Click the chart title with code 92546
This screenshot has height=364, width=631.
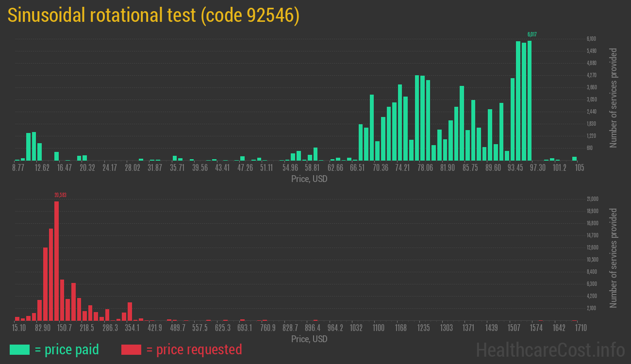[153, 16]
